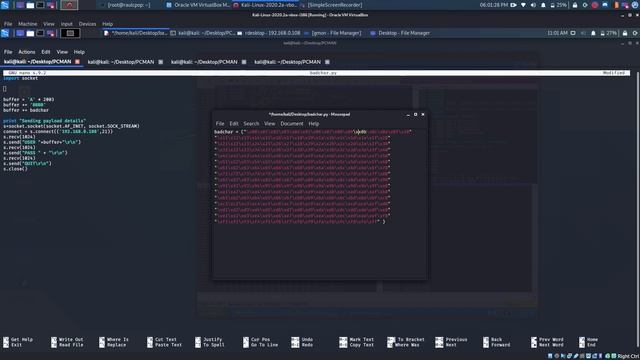The image size is (640, 360).
Task: Switch to kali@kali Desktop/PC taskbar terminal
Action: pyautogui.click(x=202, y=33)
